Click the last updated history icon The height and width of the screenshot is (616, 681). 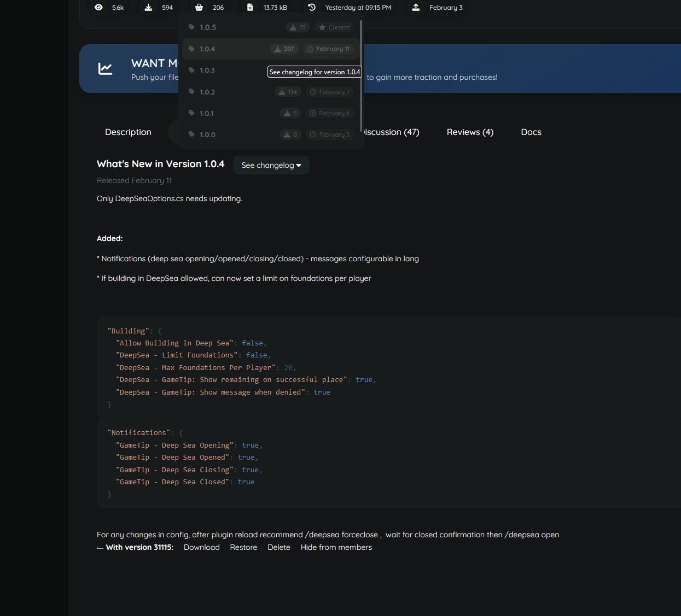312,7
